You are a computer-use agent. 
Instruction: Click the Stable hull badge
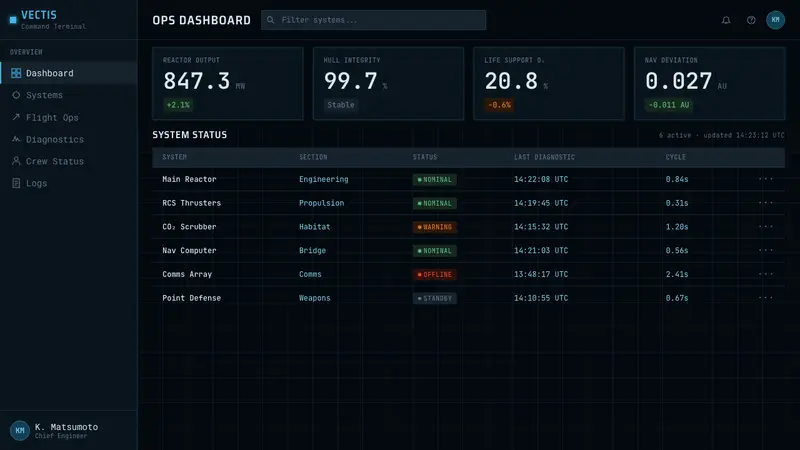pos(341,105)
